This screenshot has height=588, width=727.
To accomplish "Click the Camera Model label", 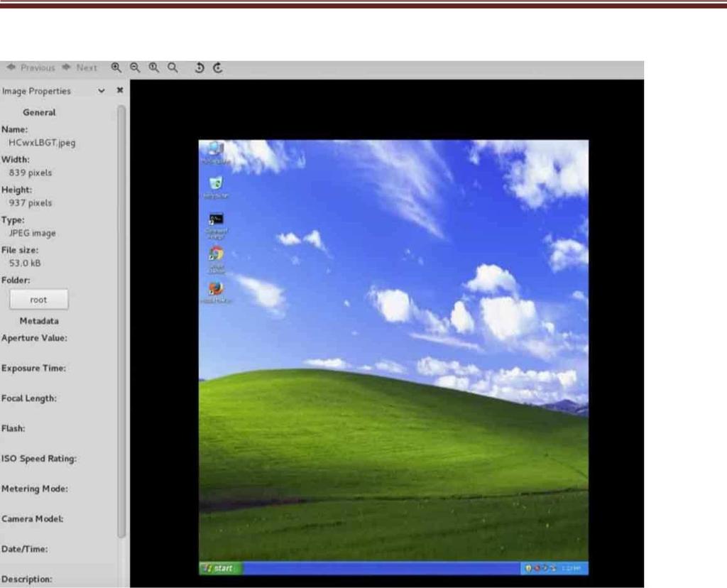I will (32, 519).
